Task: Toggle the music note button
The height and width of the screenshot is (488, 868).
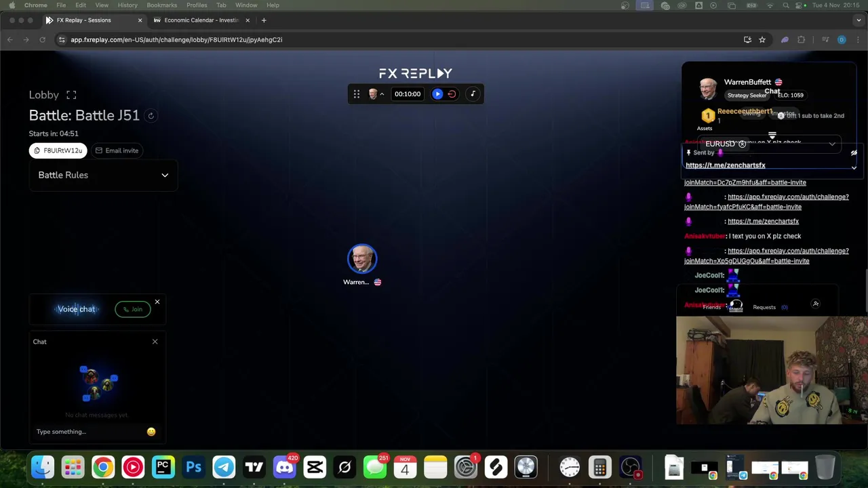Action: 473,94
